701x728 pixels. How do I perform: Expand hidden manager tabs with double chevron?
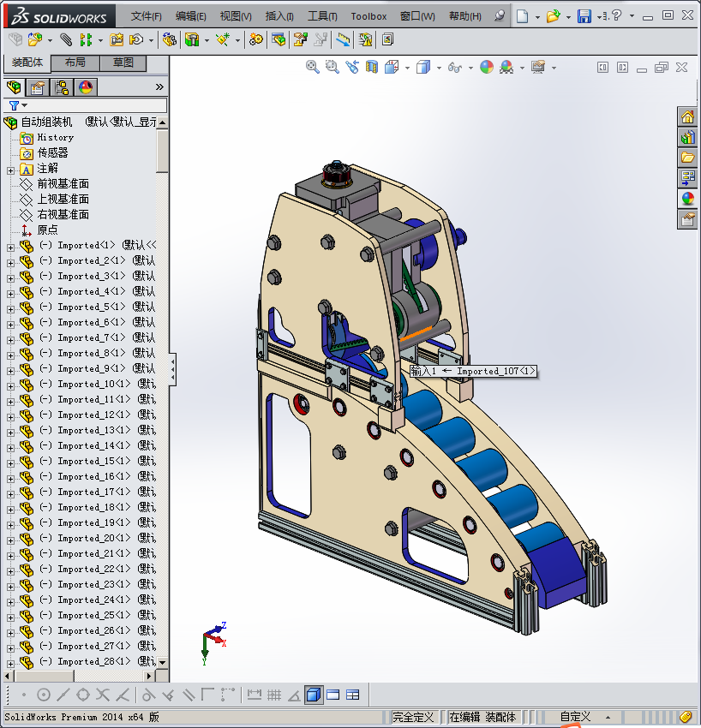pos(159,87)
